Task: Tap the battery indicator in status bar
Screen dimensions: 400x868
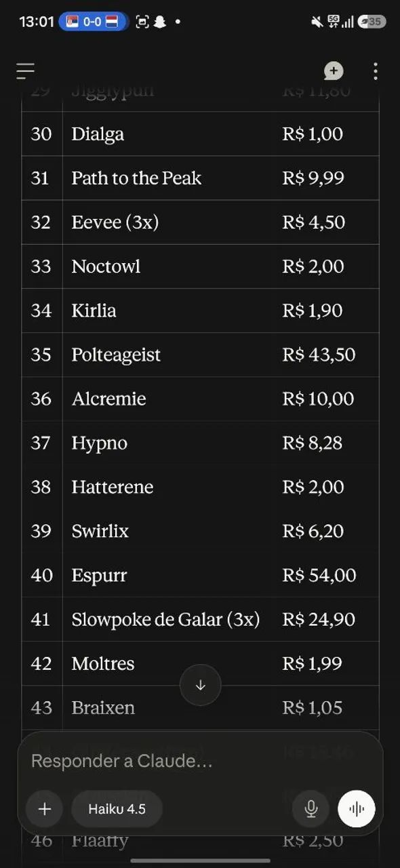Action: (372, 22)
